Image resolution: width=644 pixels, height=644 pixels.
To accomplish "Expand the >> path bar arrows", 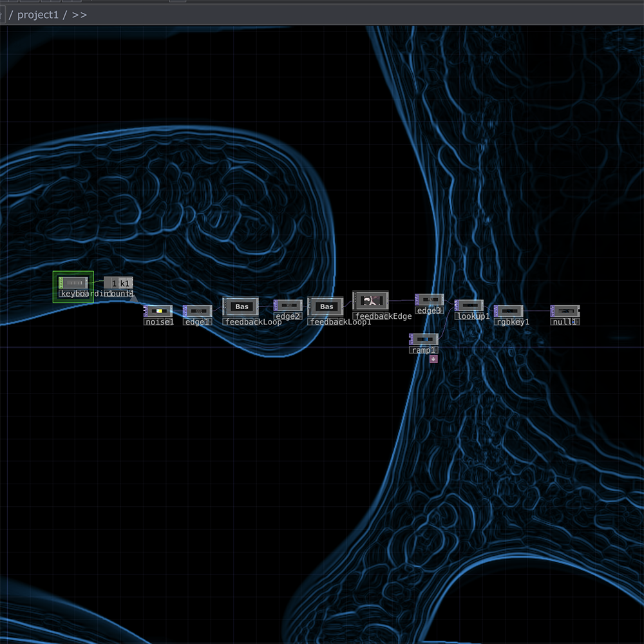I will pyautogui.click(x=79, y=15).
